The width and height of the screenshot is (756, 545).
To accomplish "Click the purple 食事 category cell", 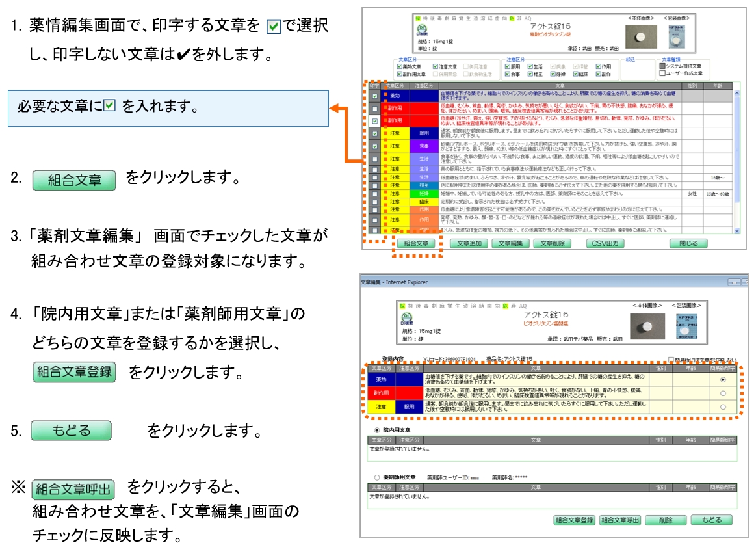I will [x=423, y=147].
